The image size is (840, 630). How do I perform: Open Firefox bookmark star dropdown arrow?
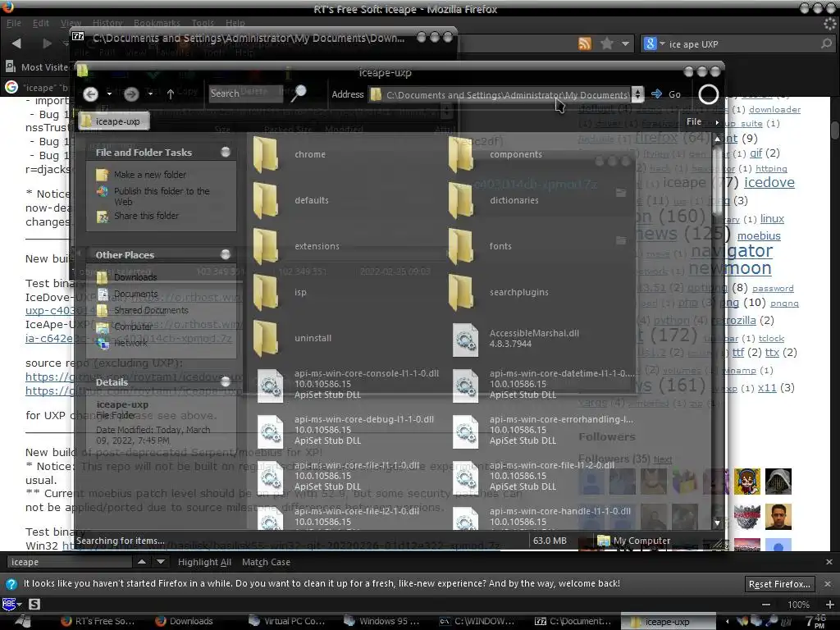[x=625, y=44]
